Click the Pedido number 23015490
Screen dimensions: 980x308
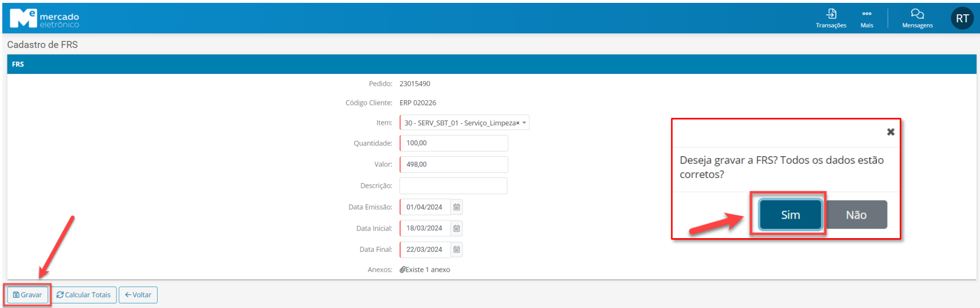coord(415,84)
